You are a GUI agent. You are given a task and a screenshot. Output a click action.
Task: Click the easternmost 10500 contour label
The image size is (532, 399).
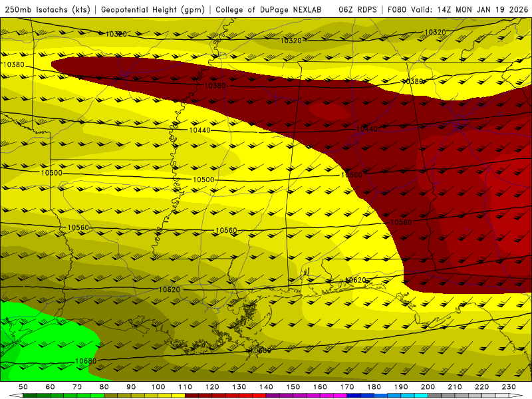point(352,175)
